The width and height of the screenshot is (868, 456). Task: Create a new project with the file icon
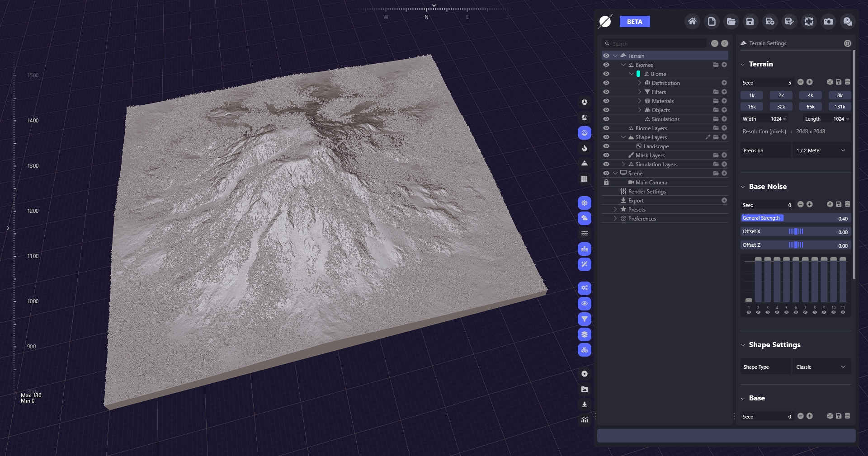point(712,22)
